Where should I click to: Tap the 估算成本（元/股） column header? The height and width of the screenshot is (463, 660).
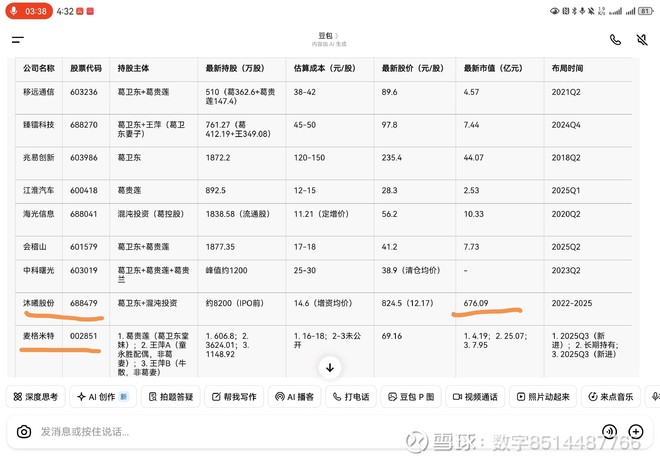tap(325, 68)
